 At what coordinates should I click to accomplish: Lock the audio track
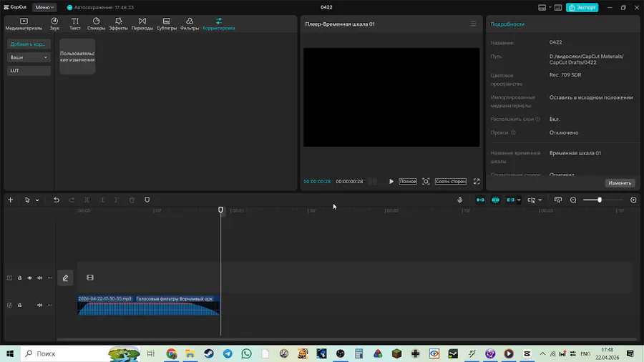point(20,305)
